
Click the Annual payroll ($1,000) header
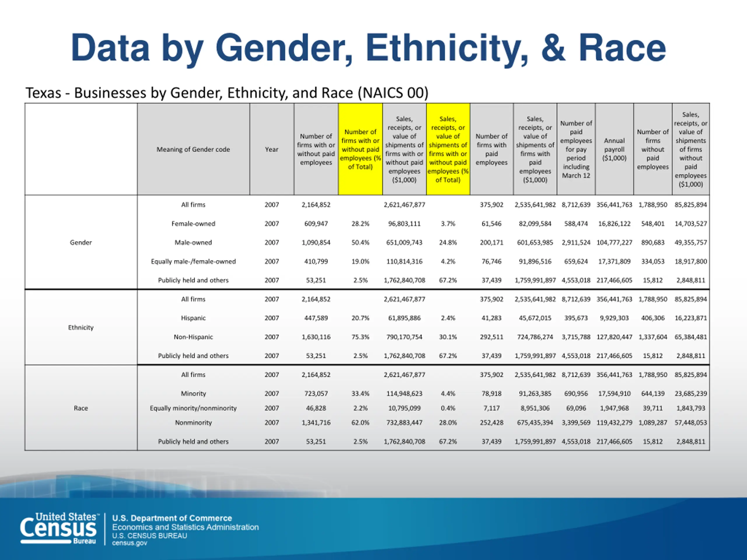[x=614, y=149]
